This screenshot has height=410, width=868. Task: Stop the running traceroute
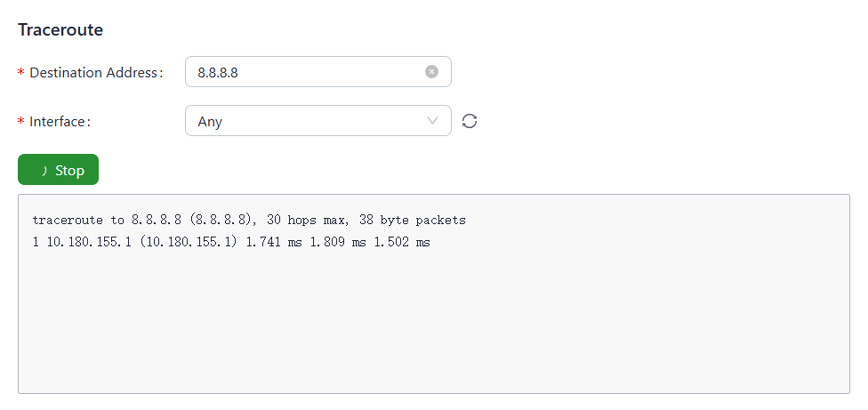click(x=59, y=170)
